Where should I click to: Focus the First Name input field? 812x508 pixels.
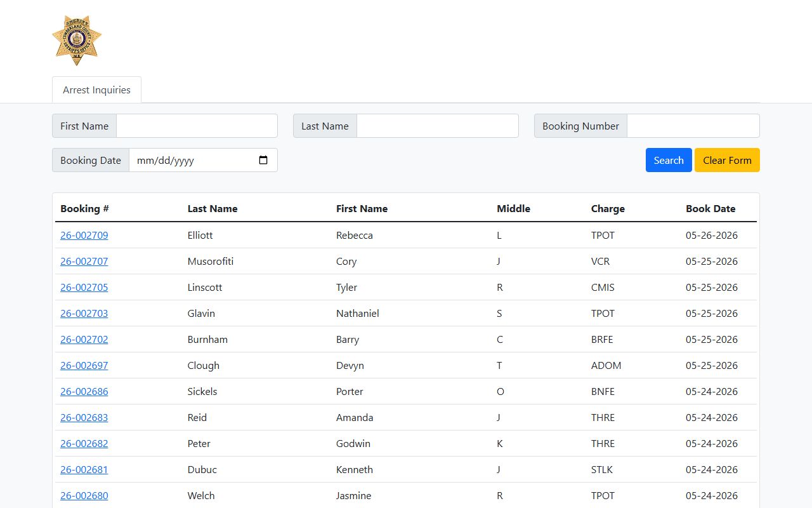click(197, 126)
